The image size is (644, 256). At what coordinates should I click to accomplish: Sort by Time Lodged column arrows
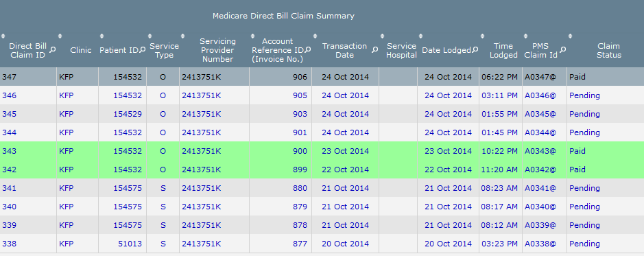(x=482, y=36)
